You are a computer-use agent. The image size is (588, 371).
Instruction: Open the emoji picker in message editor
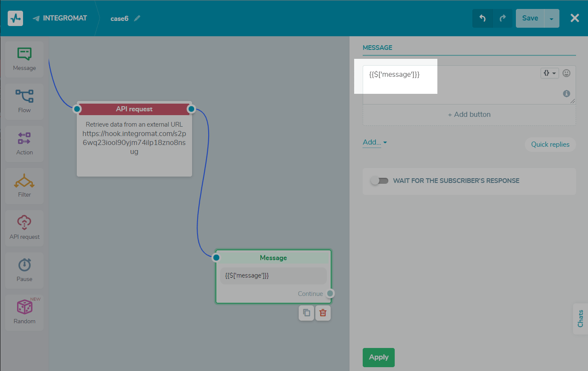(566, 73)
